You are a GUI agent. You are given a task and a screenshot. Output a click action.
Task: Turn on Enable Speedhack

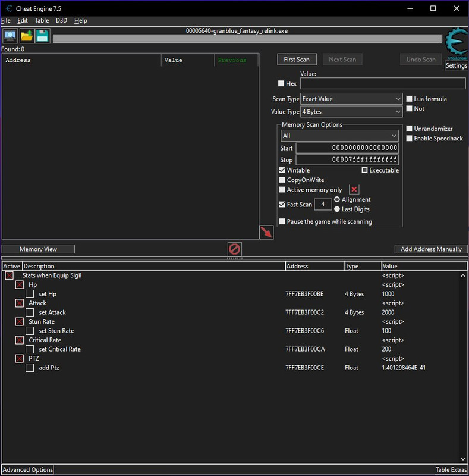click(x=409, y=138)
